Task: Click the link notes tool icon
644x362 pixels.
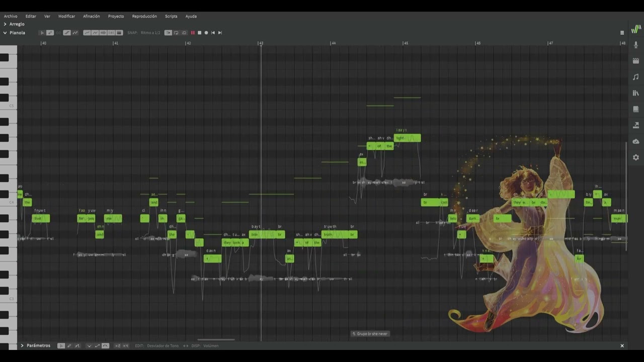Action: 58,33
